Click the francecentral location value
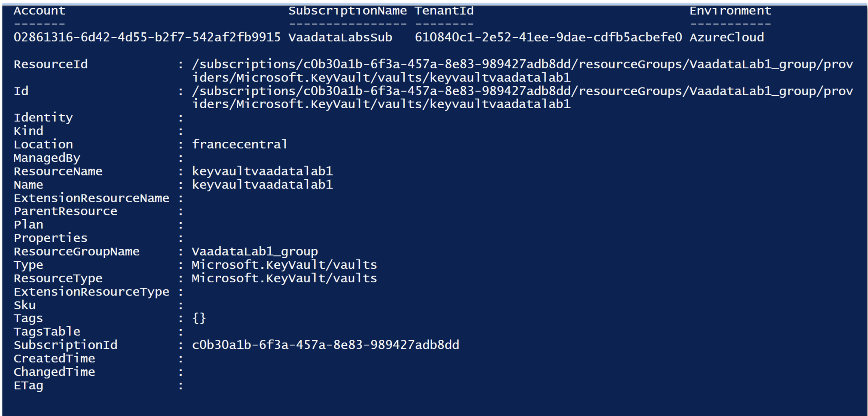Screen dimensions: 868x416 click(239, 145)
